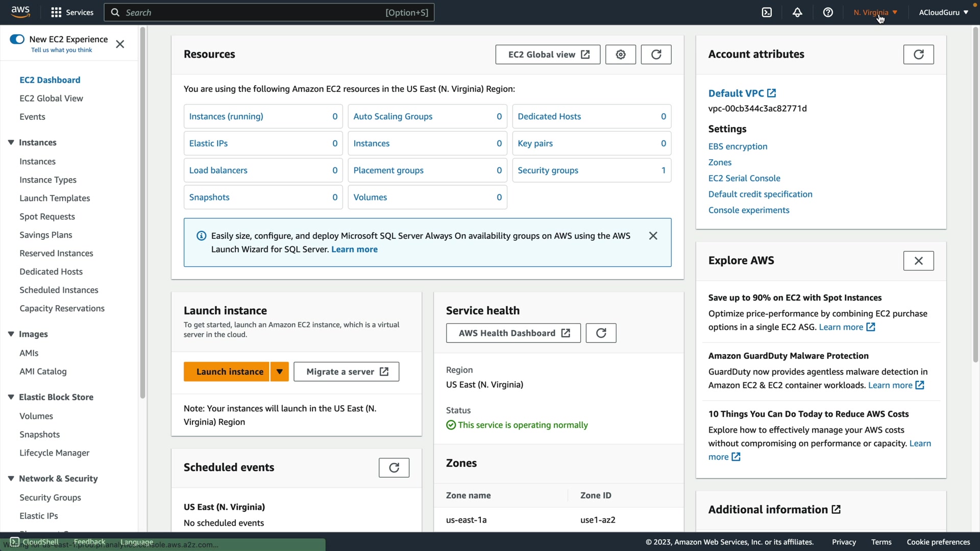
Task: Select AMI Catalog in sidebar
Action: pos(43,371)
